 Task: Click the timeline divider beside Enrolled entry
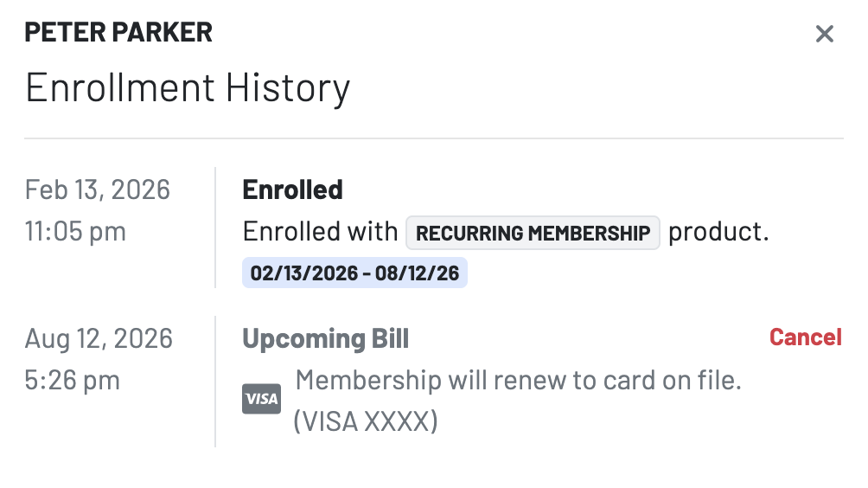(215, 228)
